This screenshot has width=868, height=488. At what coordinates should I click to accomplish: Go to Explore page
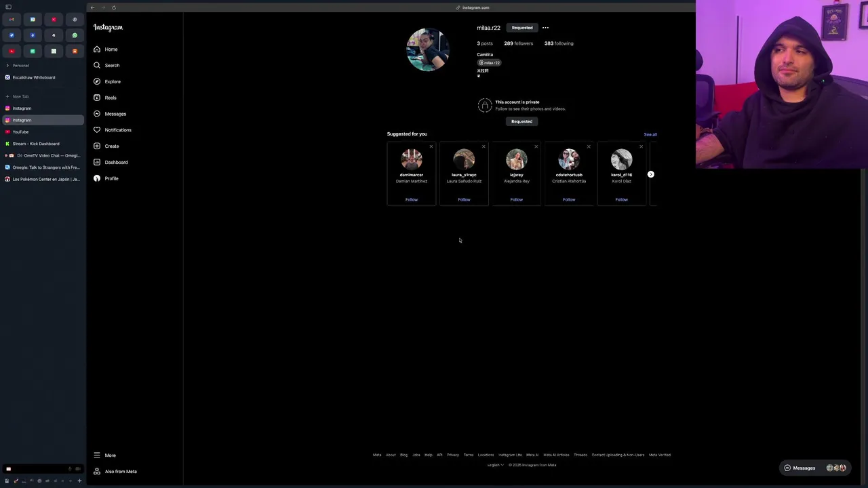(107, 82)
